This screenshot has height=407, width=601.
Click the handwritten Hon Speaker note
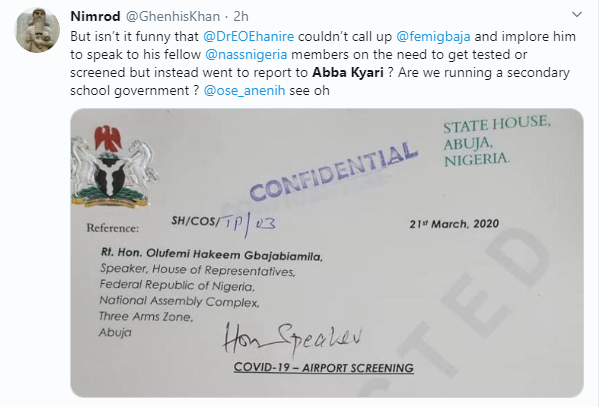[x=292, y=338]
